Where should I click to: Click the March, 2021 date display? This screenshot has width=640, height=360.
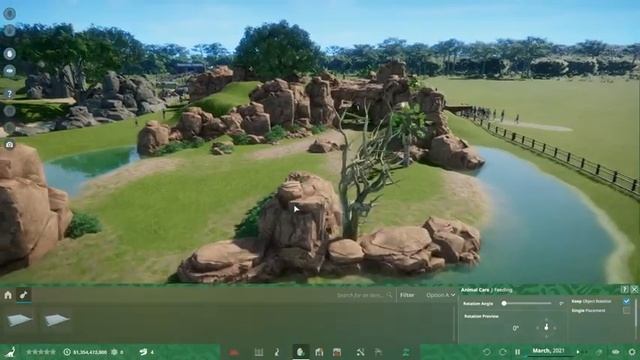548,351
